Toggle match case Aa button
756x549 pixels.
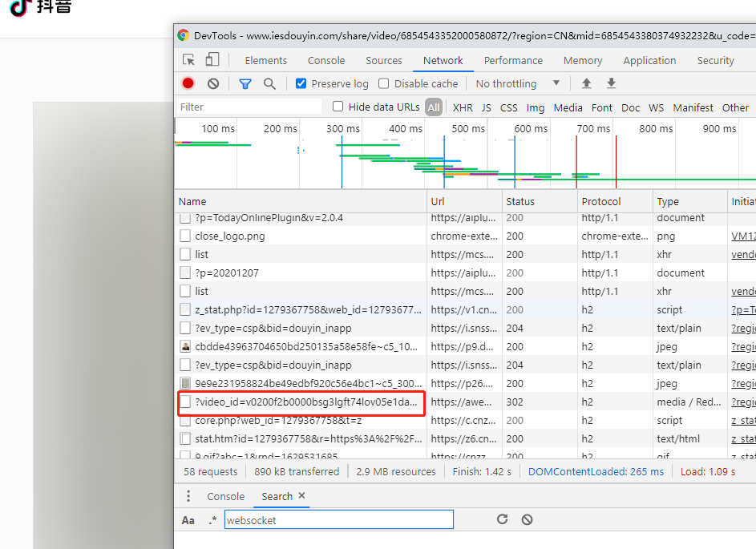[188, 520]
